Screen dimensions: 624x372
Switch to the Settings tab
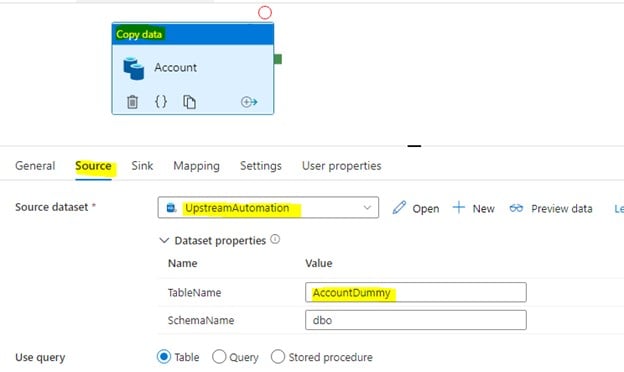click(x=261, y=166)
